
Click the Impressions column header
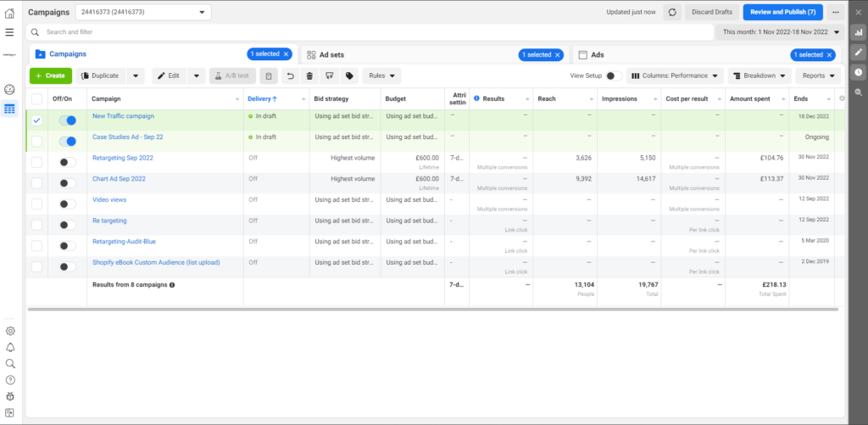(620, 99)
